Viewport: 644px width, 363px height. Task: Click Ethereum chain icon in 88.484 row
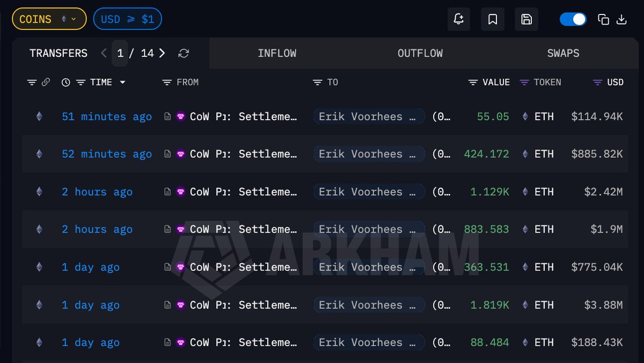coord(39,342)
